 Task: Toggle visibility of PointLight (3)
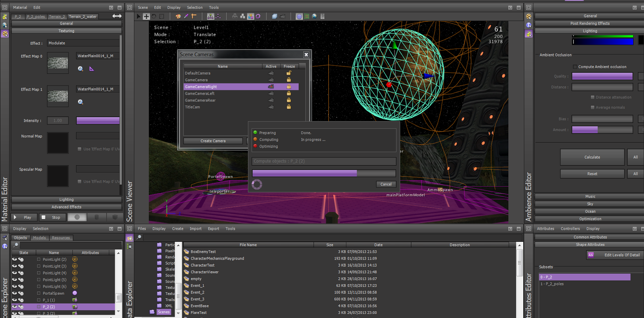(x=14, y=266)
